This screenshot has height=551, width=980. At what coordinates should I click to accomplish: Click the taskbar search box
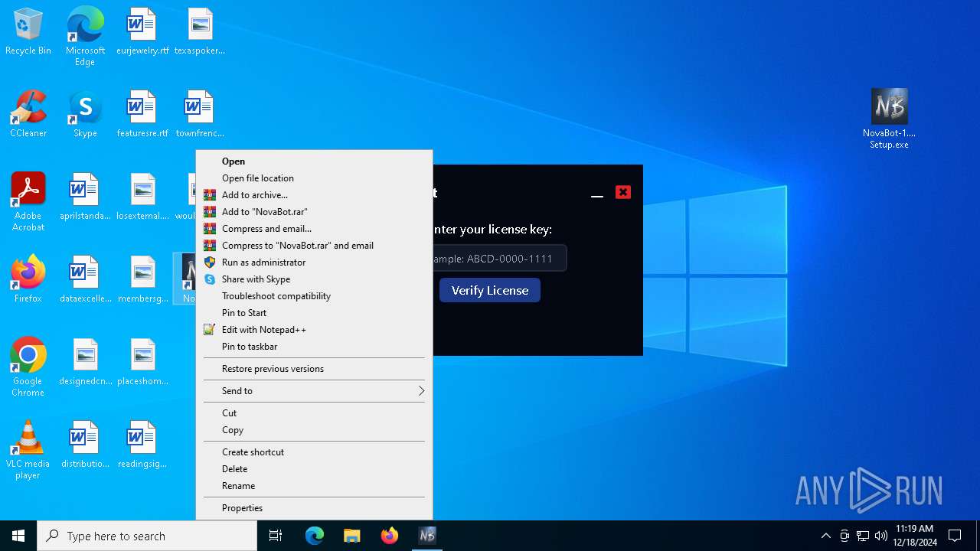[x=147, y=536]
